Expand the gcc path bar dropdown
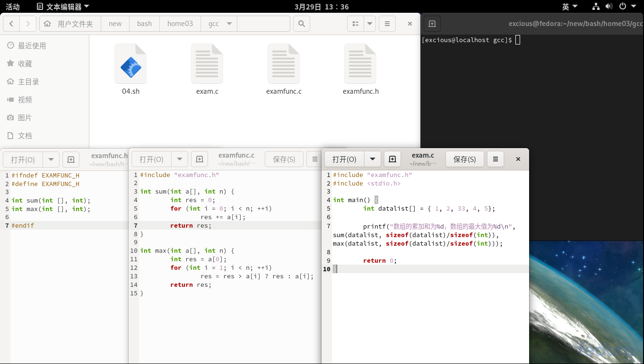 (229, 24)
